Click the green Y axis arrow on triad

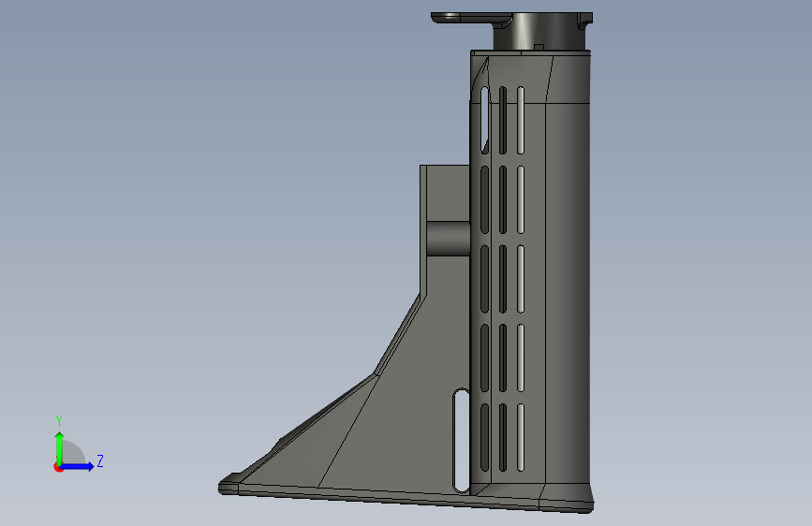tap(59, 447)
